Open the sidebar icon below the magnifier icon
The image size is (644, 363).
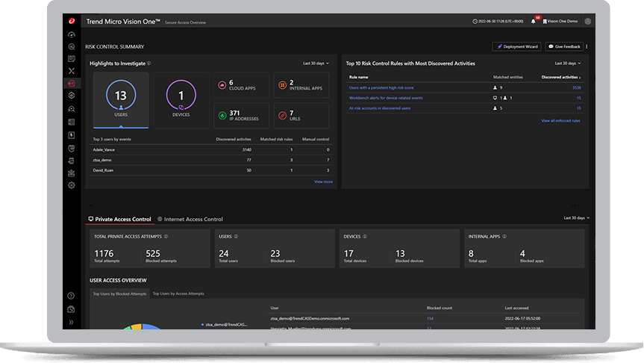click(x=72, y=59)
